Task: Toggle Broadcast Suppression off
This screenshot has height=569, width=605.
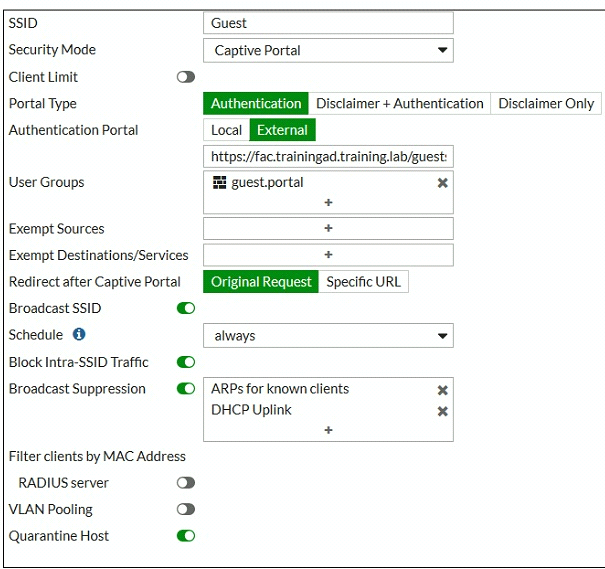Action: point(186,389)
